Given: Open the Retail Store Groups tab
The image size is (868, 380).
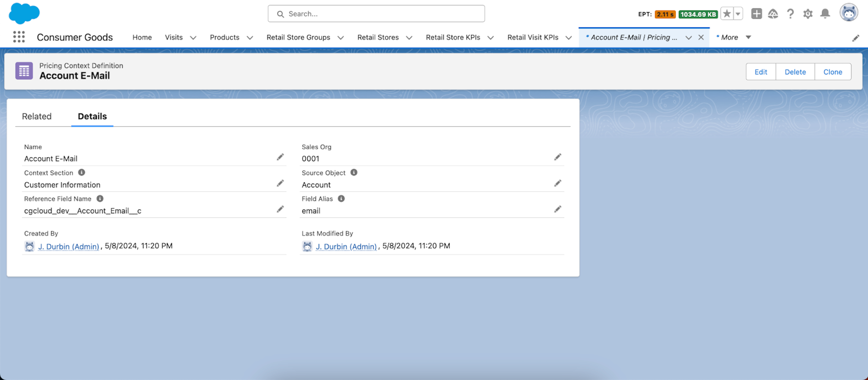Looking at the screenshot, I should coord(298,37).
